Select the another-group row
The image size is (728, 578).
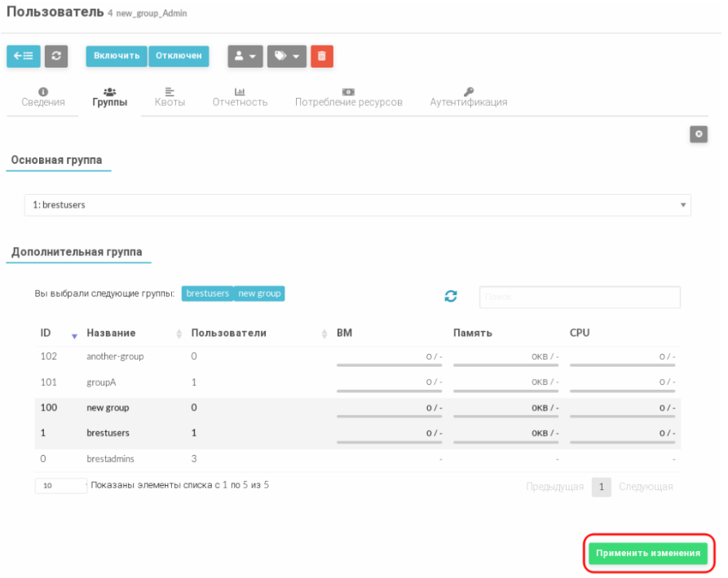click(x=115, y=357)
